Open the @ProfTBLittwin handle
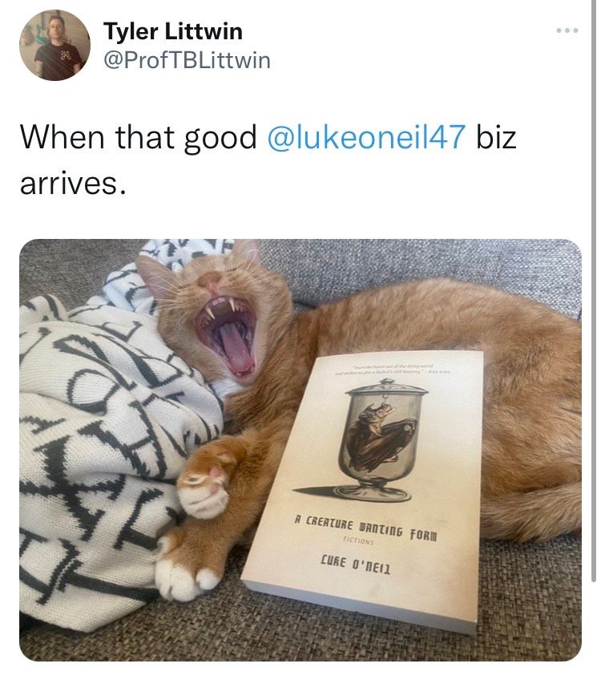 [x=187, y=60]
